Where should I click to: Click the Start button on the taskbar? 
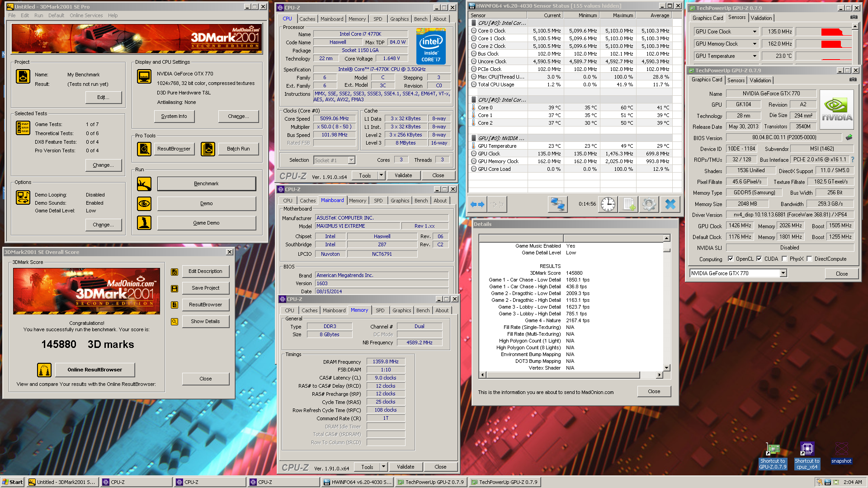point(13,482)
